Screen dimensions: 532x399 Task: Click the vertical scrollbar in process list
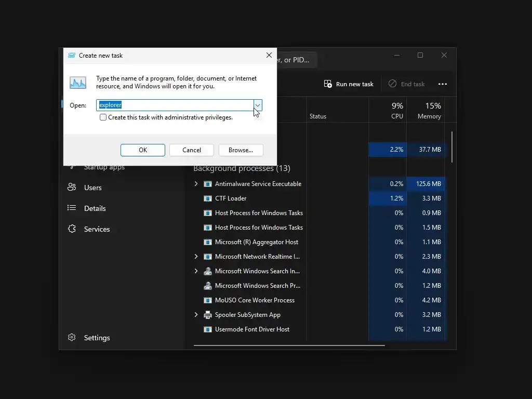tap(452, 147)
